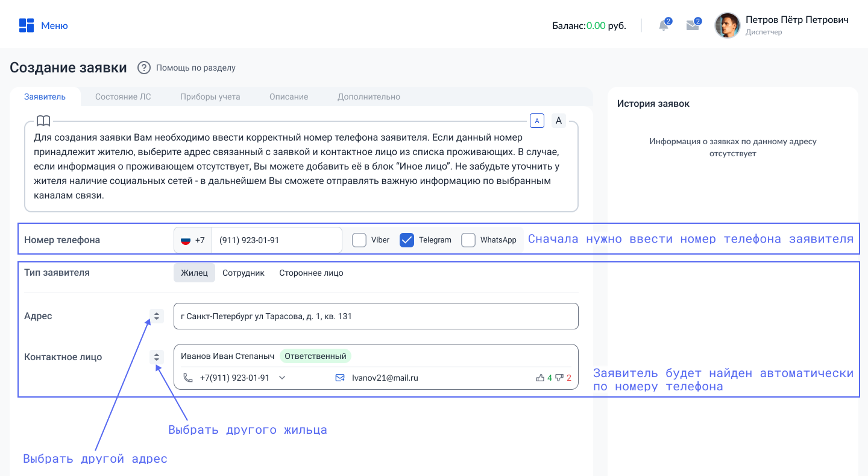The image size is (868, 476).
Task: Uncheck the Telegram checkbox
Action: 407,240
